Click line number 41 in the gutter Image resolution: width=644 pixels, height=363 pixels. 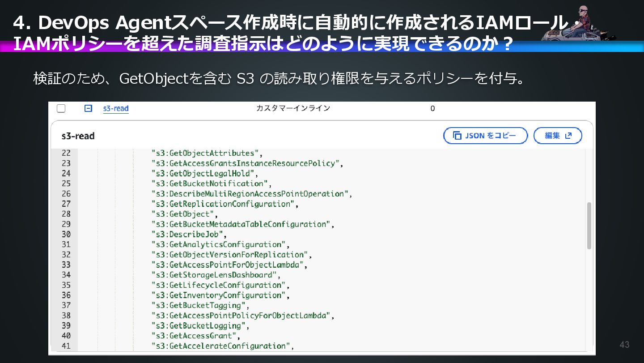coord(66,346)
